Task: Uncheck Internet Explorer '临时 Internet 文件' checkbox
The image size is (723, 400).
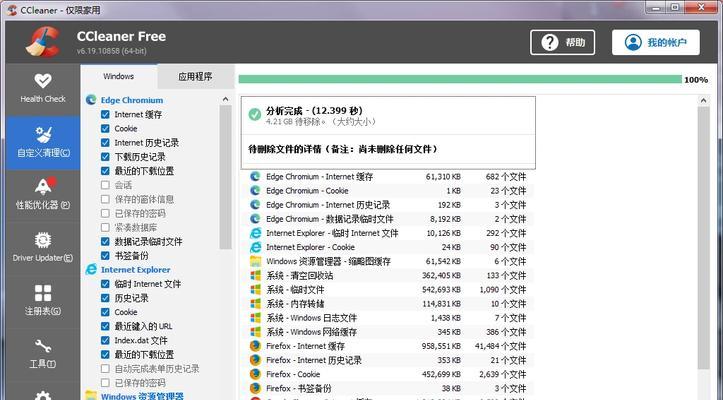Action: 105,284
